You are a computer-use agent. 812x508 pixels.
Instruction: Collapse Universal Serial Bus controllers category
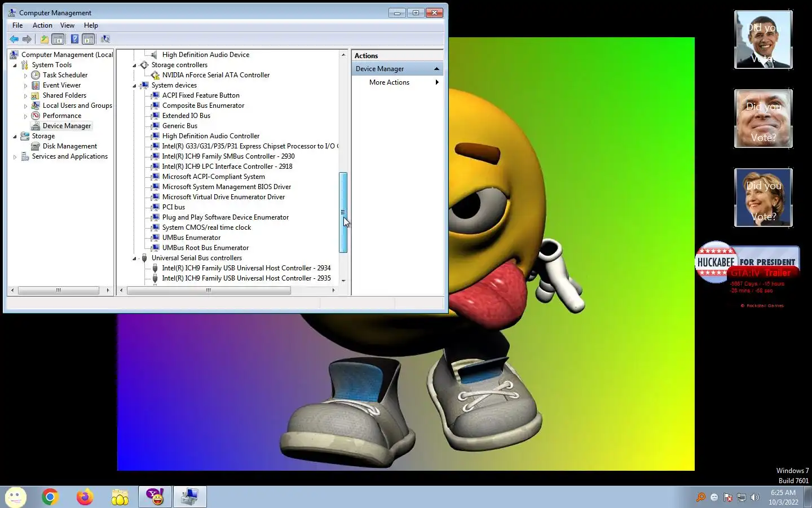pyautogui.click(x=135, y=259)
